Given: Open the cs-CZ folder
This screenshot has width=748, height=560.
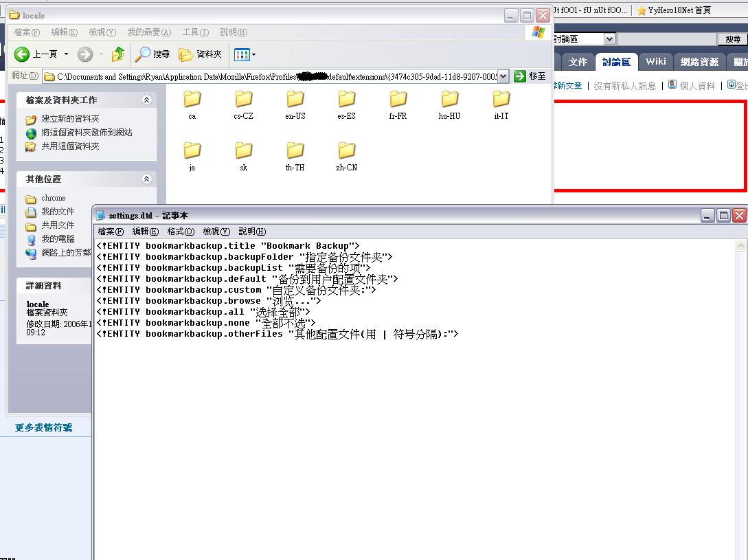Looking at the screenshot, I should 243,104.
